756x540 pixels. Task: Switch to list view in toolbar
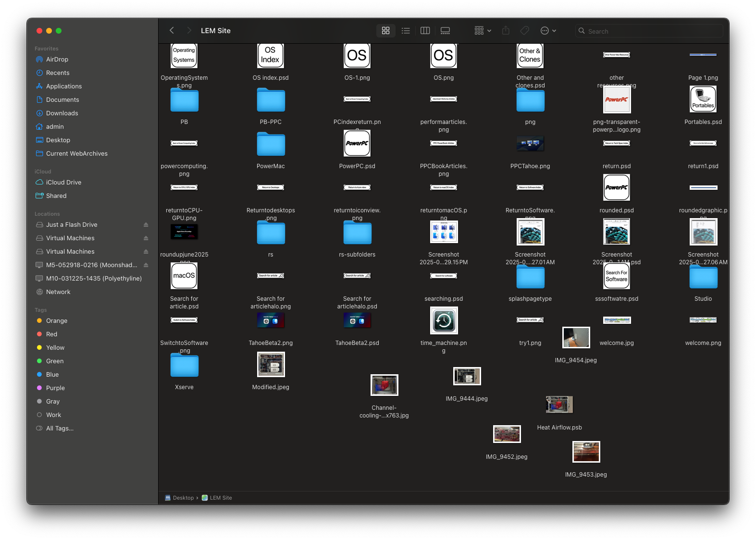pos(406,31)
